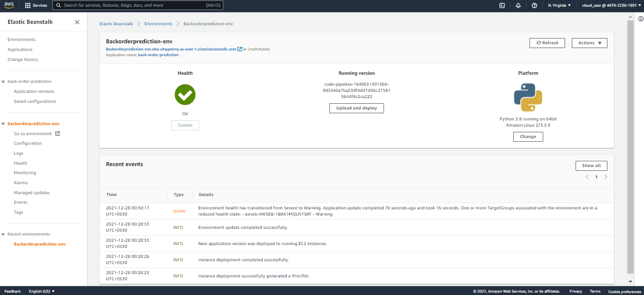
Task: Open Applications in the sidebar
Action: click(x=20, y=49)
